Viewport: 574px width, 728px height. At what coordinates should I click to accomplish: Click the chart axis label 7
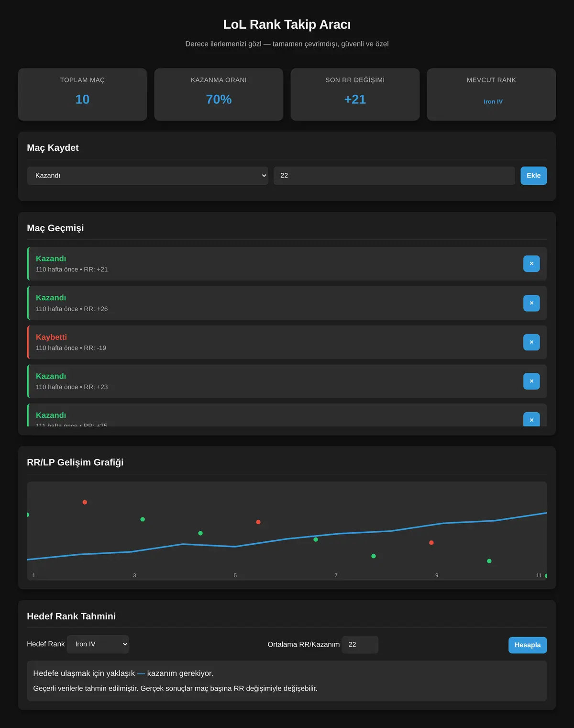click(x=336, y=575)
